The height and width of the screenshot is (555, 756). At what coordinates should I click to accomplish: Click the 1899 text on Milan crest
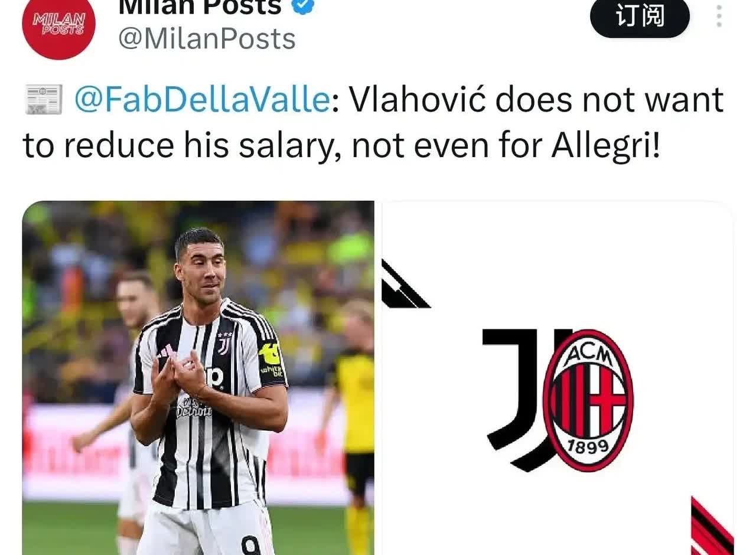(588, 446)
